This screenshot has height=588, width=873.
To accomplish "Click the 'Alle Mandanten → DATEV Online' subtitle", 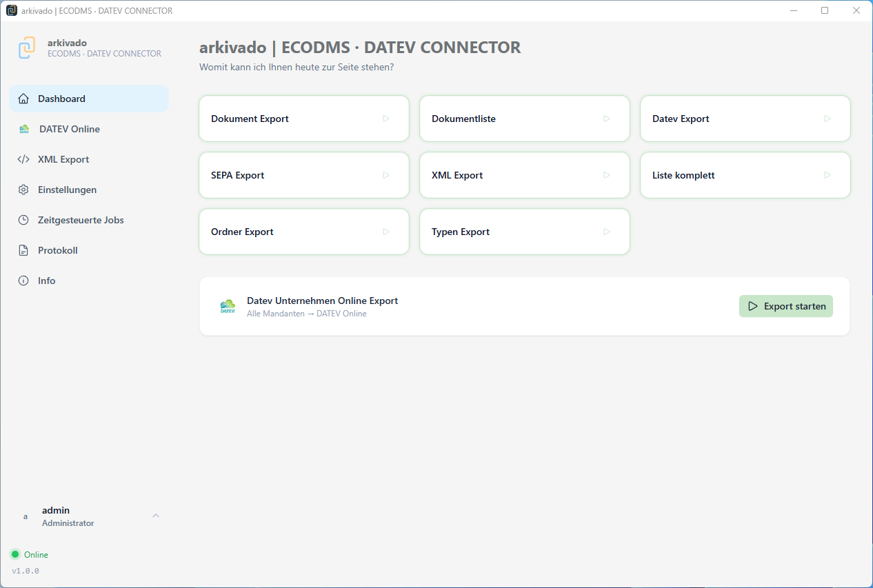I will [307, 314].
